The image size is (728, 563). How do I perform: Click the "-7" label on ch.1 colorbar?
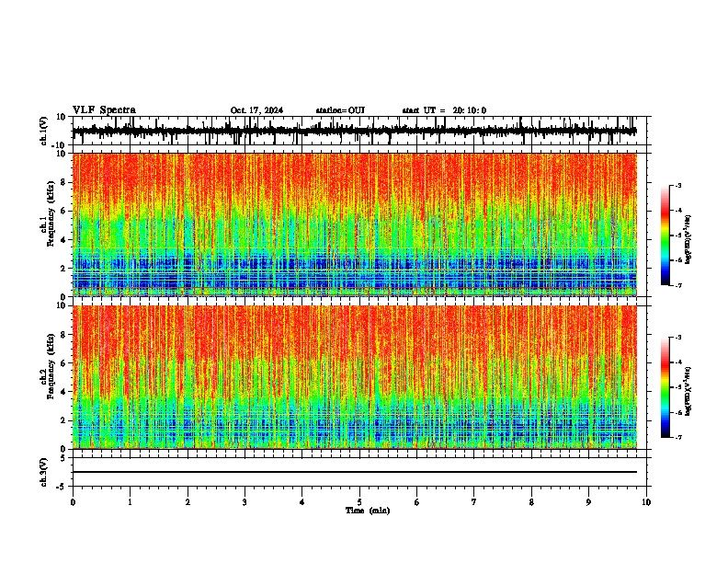[677, 285]
